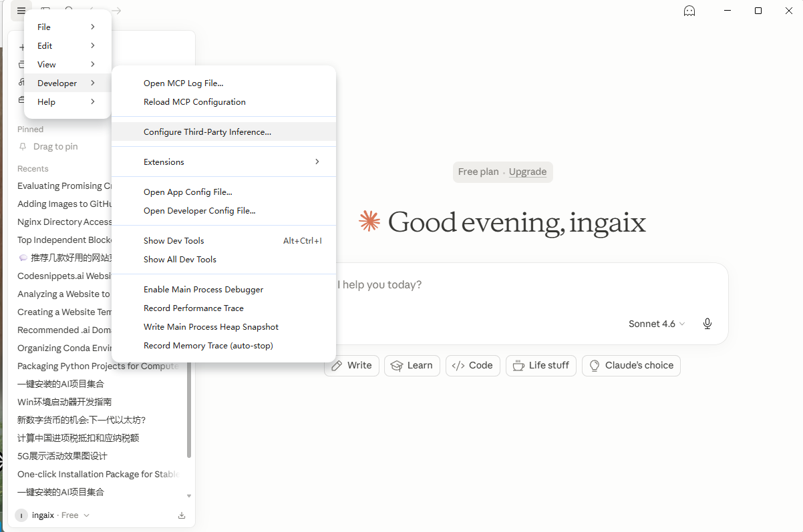Open the Edit submenu
803x532 pixels.
(67, 45)
